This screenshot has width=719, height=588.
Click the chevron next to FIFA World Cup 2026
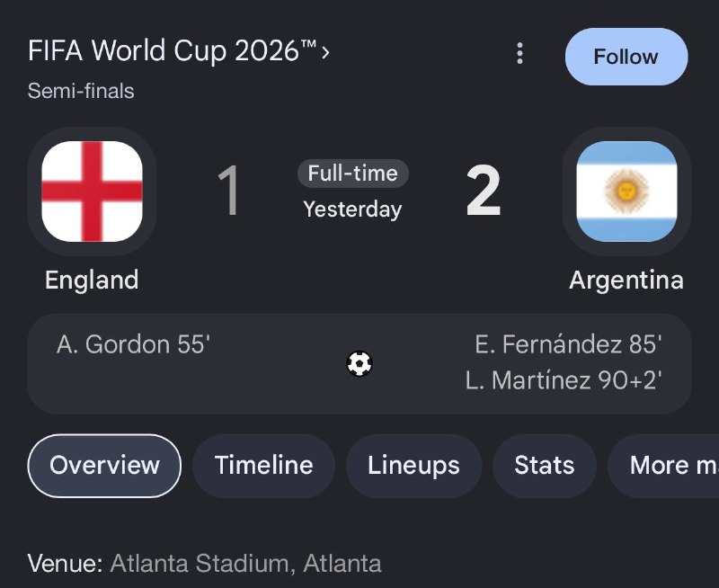325,52
